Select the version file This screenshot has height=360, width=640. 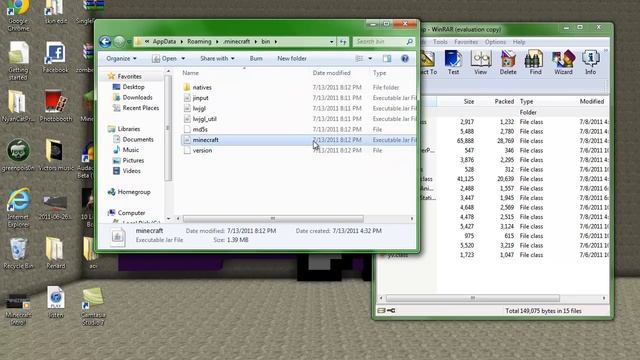(198, 151)
